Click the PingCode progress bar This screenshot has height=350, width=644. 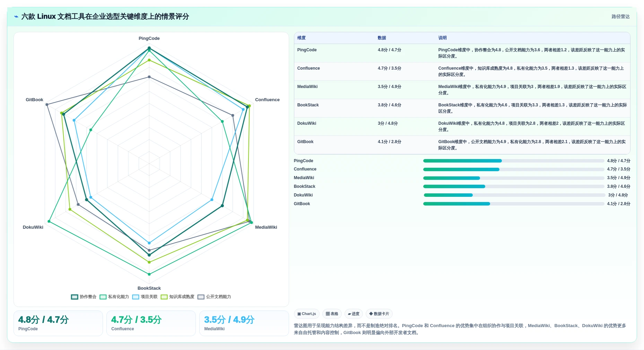tap(514, 161)
